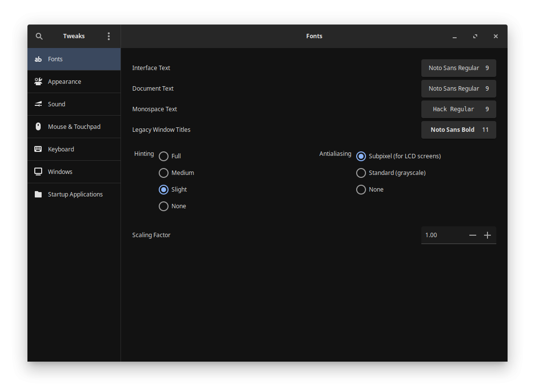Click the Startup Applications folder icon
Image resolution: width=535 pixels, height=392 pixels.
[x=38, y=195]
